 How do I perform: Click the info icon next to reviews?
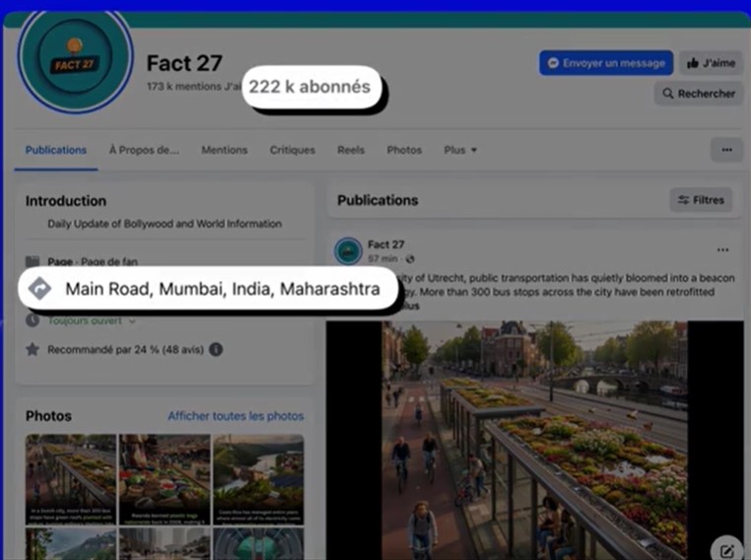click(x=216, y=349)
